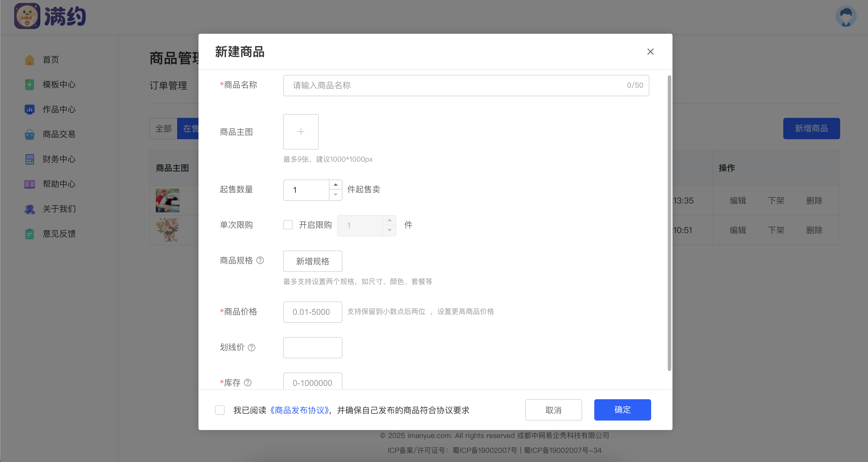This screenshot has width=868, height=462.
Task: Click the plus icon to upload product main image
Action: pyautogui.click(x=301, y=132)
